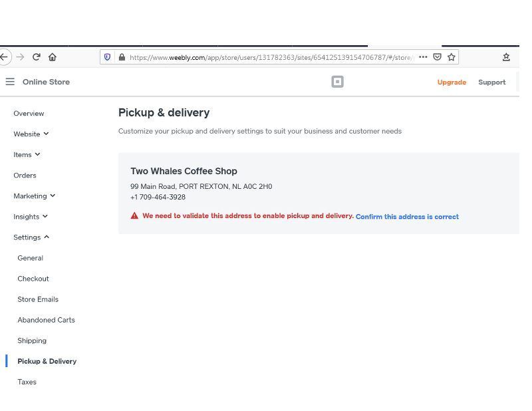Expand the Website menu in sidebar
The height and width of the screenshot is (411, 532).
click(x=31, y=134)
